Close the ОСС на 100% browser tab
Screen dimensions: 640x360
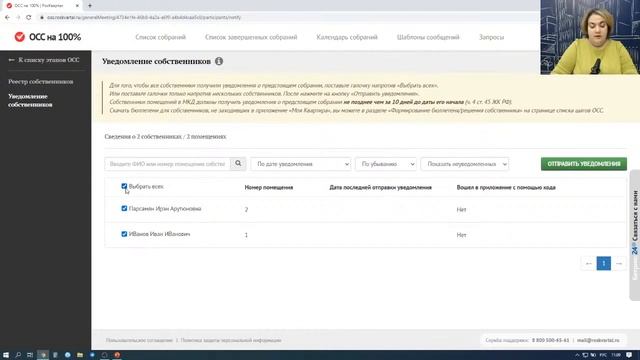[77, 6]
